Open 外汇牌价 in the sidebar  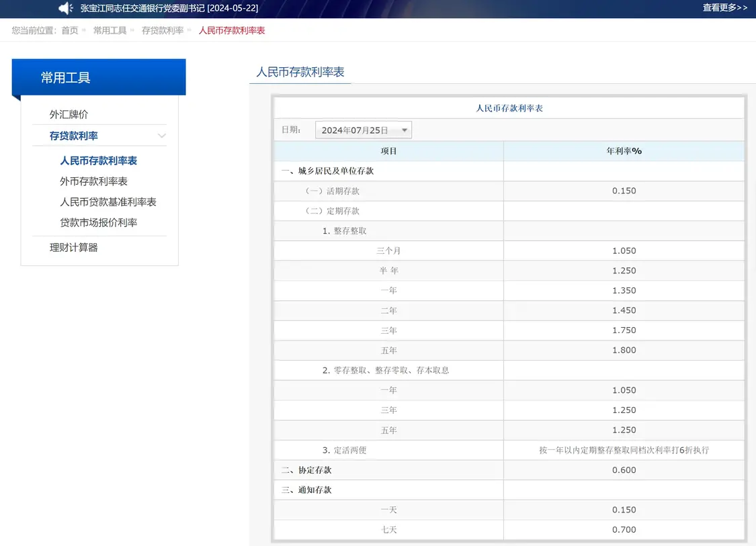(69, 114)
